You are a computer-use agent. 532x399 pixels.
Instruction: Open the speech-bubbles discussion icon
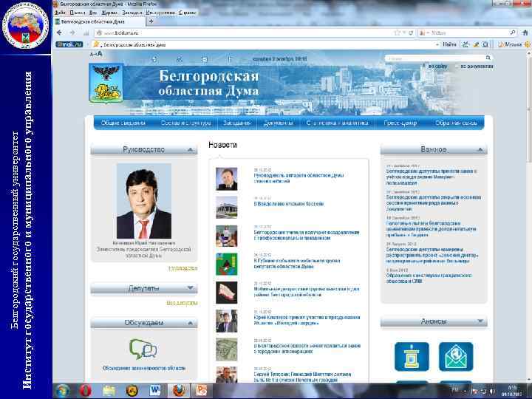pos(143,349)
